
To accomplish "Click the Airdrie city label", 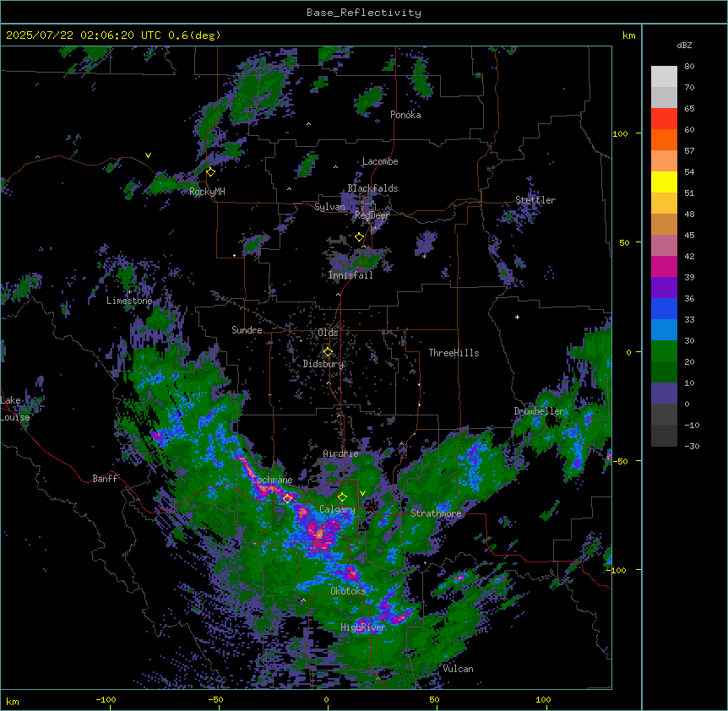I will [x=341, y=453].
